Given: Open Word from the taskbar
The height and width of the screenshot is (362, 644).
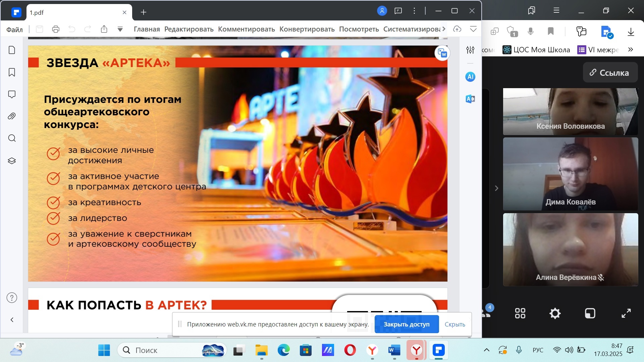Looking at the screenshot, I should [394, 350].
